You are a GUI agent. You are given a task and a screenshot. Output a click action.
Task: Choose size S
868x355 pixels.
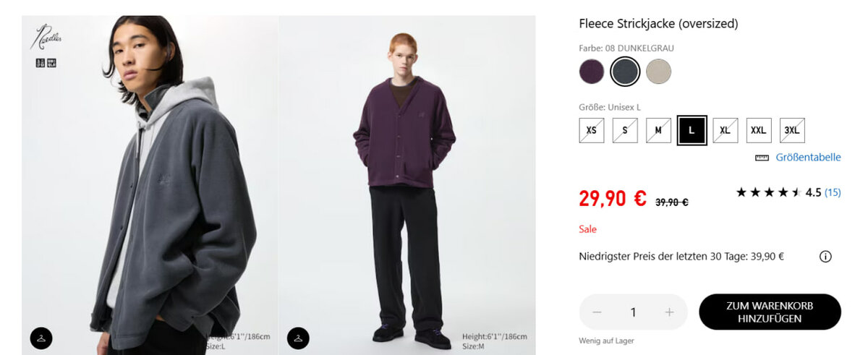625,130
